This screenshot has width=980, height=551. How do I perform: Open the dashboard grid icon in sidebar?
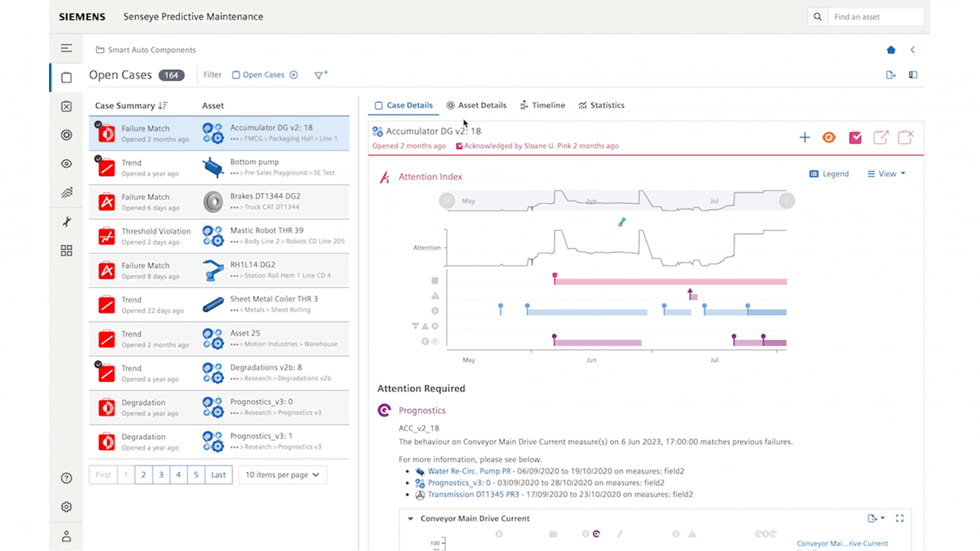click(x=66, y=251)
